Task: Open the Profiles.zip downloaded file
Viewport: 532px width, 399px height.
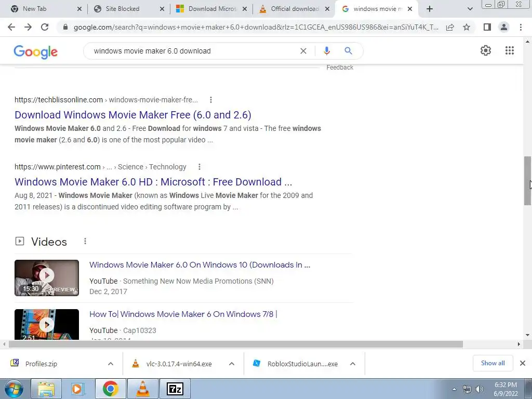Action: pos(41,364)
